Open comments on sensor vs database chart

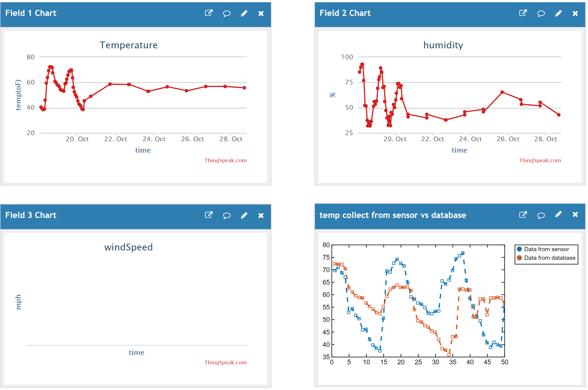541,215
